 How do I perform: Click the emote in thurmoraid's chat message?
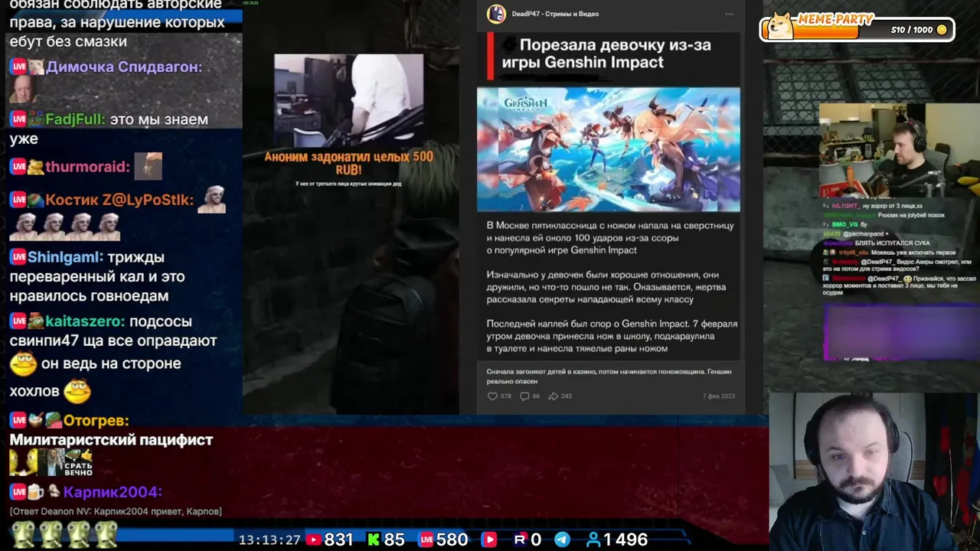point(149,166)
